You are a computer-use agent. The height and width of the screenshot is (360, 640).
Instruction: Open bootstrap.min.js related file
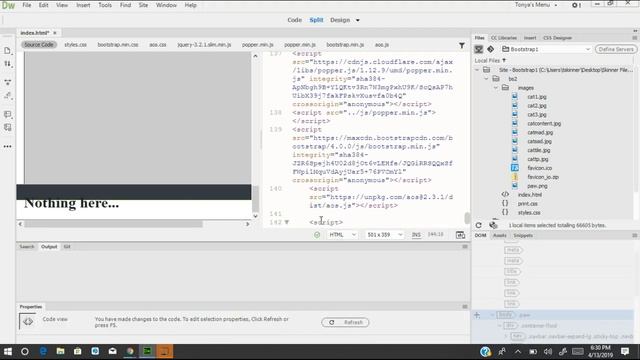(x=345, y=44)
